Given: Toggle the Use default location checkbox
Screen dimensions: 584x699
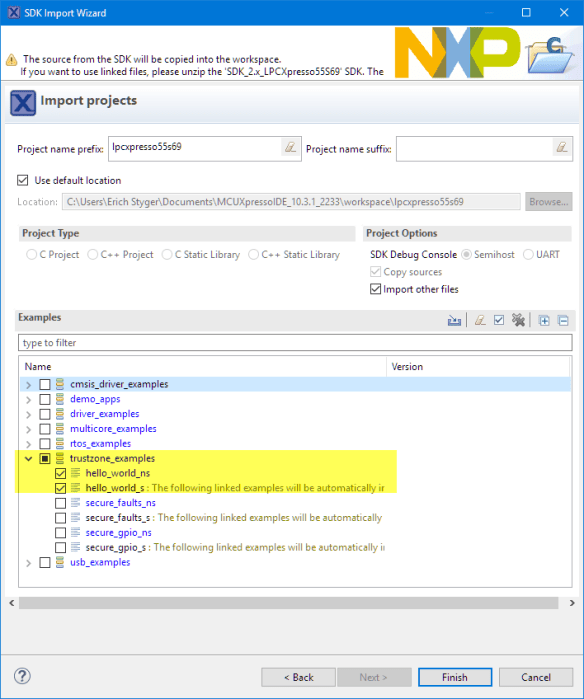Looking at the screenshot, I should click(x=23, y=180).
